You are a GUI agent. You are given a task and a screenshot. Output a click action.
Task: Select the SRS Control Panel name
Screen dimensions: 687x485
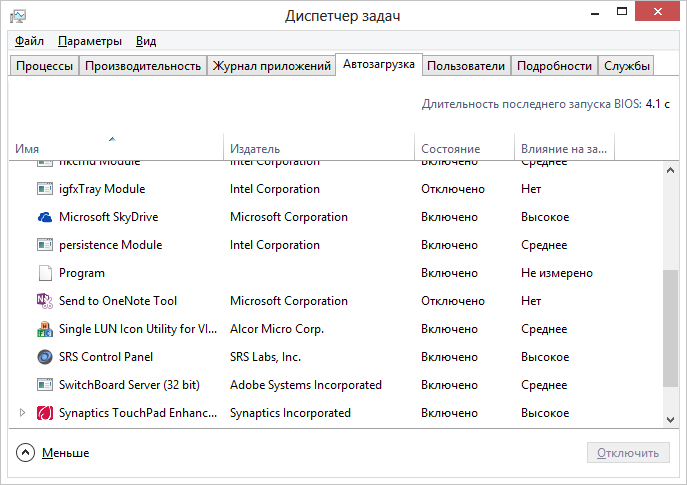click(x=106, y=357)
